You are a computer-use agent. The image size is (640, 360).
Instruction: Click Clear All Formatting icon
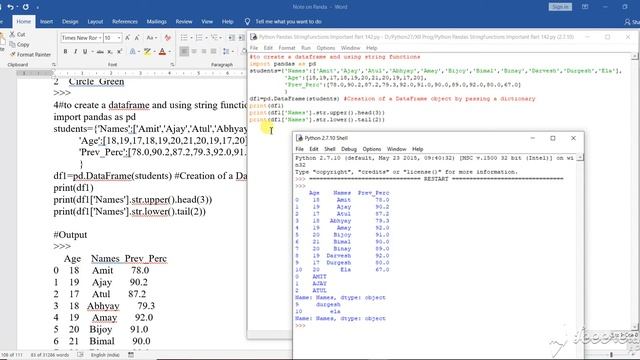(167, 38)
